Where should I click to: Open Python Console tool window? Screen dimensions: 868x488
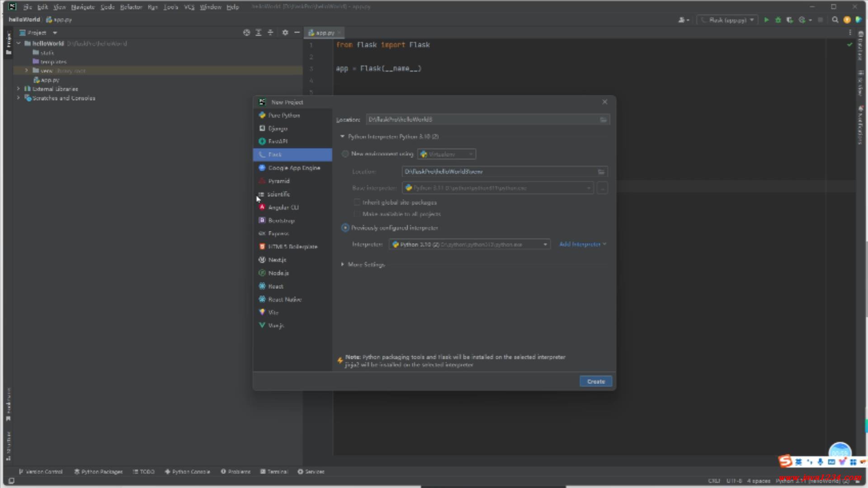click(187, 472)
